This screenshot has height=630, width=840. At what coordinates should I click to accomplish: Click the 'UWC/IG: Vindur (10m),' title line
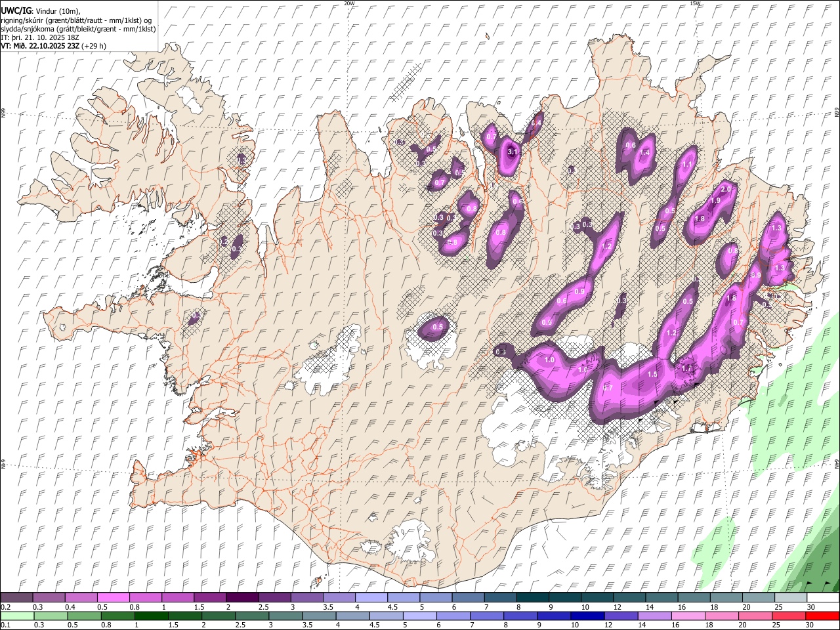pyautogui.click(x=41, y=11)
